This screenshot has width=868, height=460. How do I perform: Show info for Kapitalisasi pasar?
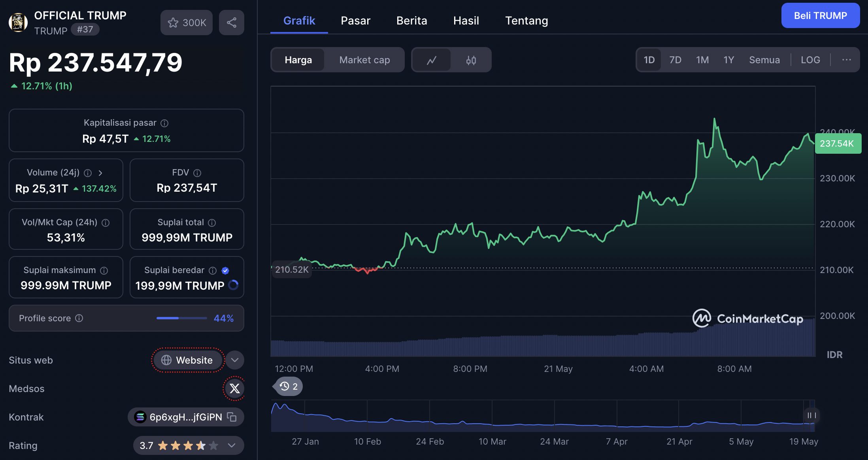164,123
